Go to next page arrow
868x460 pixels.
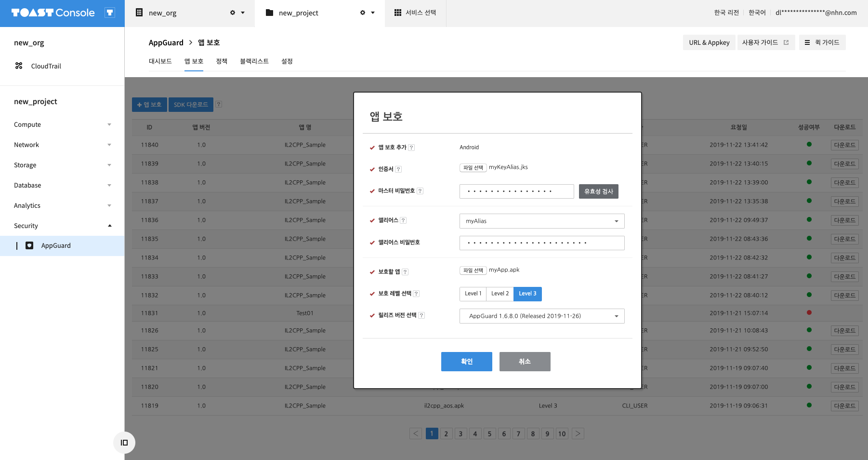578,433
